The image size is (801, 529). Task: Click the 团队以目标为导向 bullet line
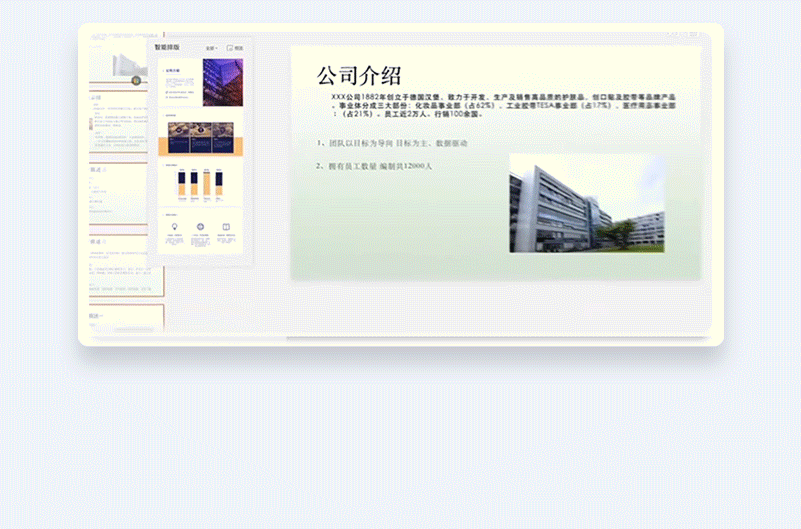(x=392, y=143)
